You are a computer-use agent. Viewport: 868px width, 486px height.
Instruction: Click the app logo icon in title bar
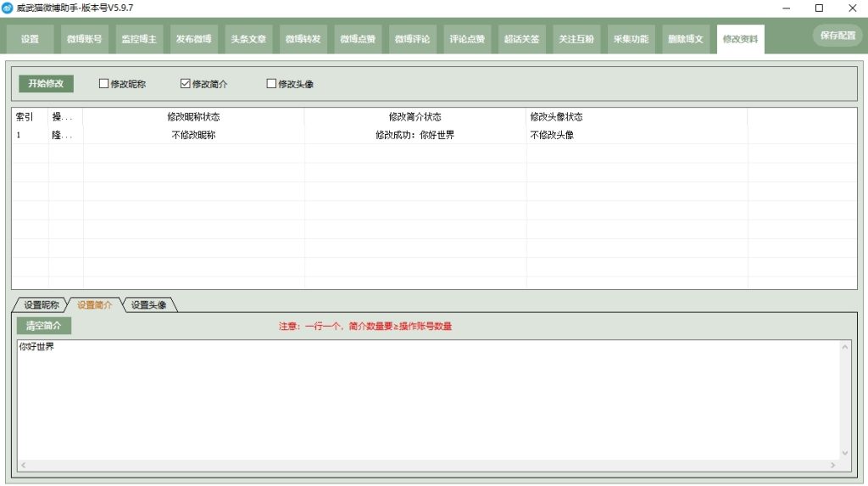(8, 8)
